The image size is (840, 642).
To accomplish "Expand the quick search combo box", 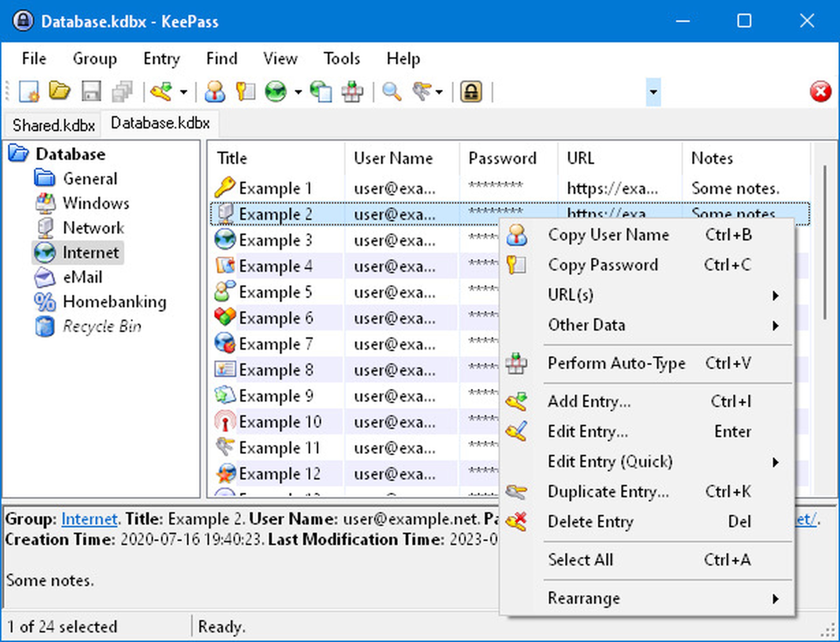I will click(x=653, y=92).
